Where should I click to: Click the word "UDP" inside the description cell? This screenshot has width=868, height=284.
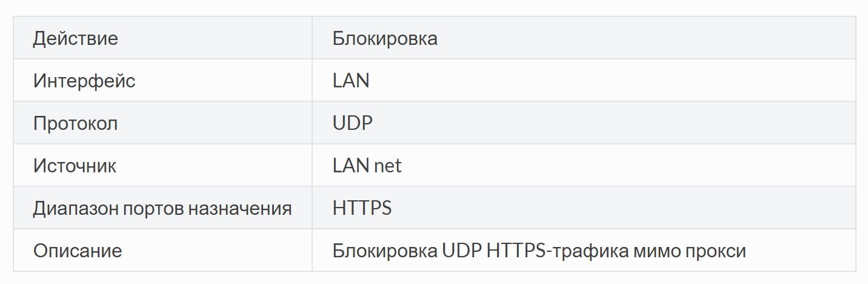click(461, 251)
